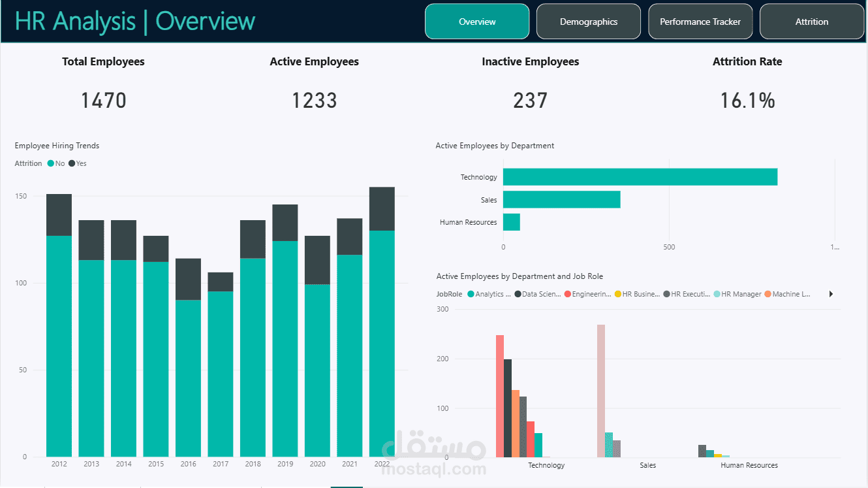Click the Sales bar in Active Employees chart
This screenshot has height=488, width=868.
[x=561, y=199]
